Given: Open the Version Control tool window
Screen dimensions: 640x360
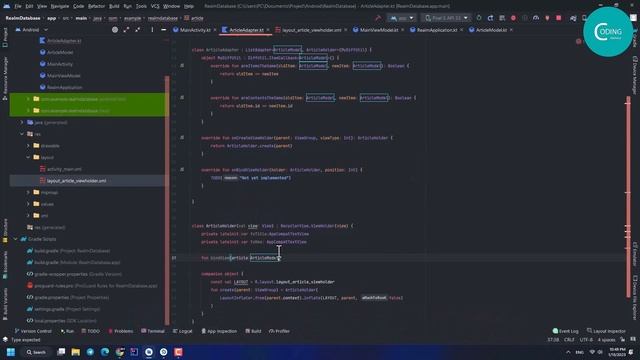Looking at the screenshot, I should [33, 331].
